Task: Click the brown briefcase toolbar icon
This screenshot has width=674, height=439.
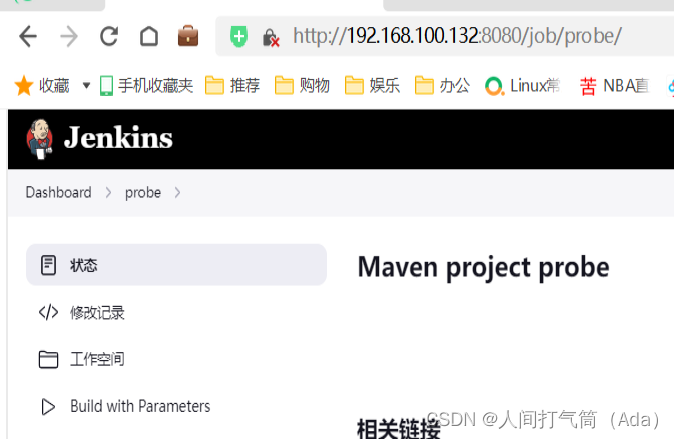Action: point(188,36)
